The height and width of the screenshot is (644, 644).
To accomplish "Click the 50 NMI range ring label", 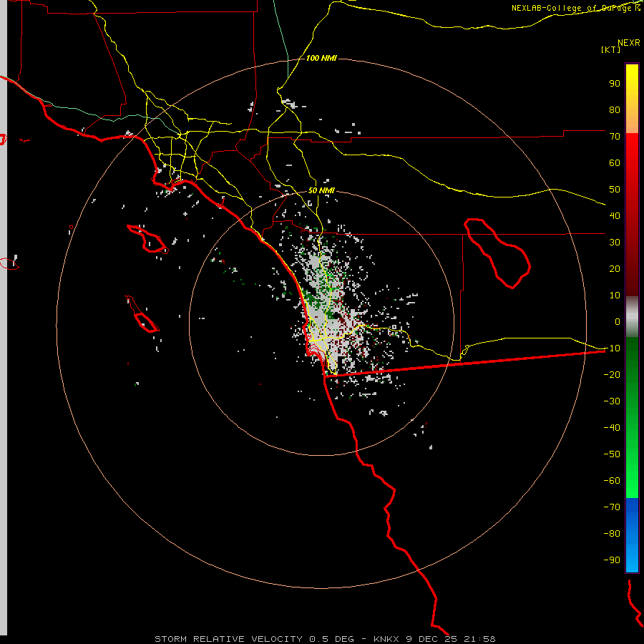I will point(321,190).
